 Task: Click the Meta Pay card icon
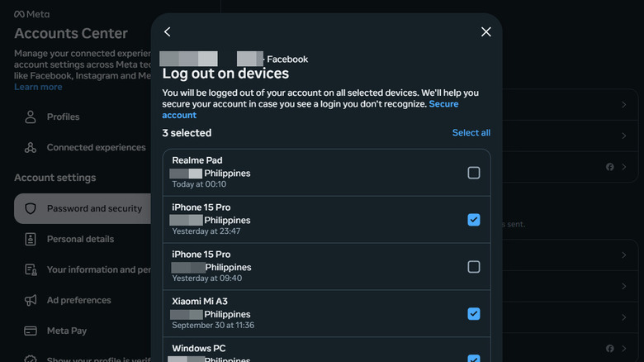[x=31, y=331]
